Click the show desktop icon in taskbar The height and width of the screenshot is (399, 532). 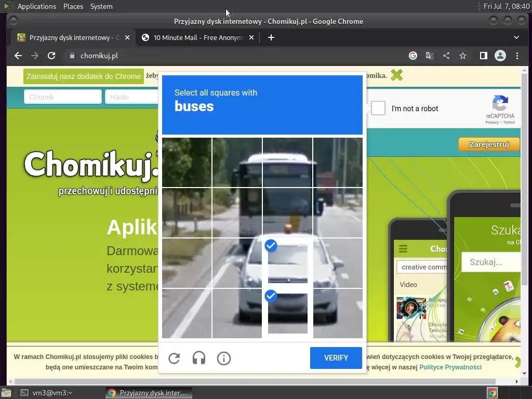pyautogui.click(x=6, y=393)
